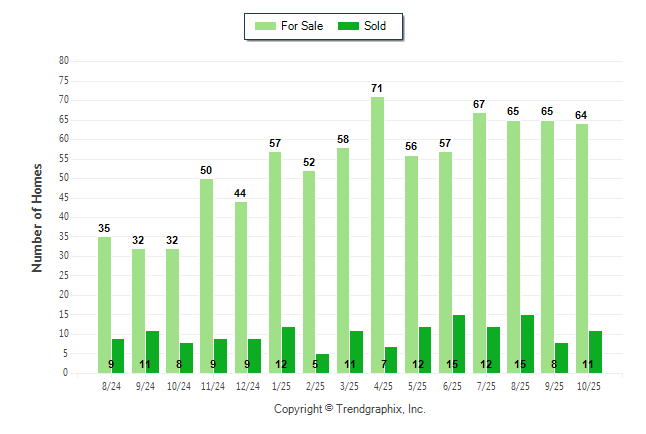Select the 6/25 Sold bar showing 15
646x434 pixels.
[x=459, y=344]
